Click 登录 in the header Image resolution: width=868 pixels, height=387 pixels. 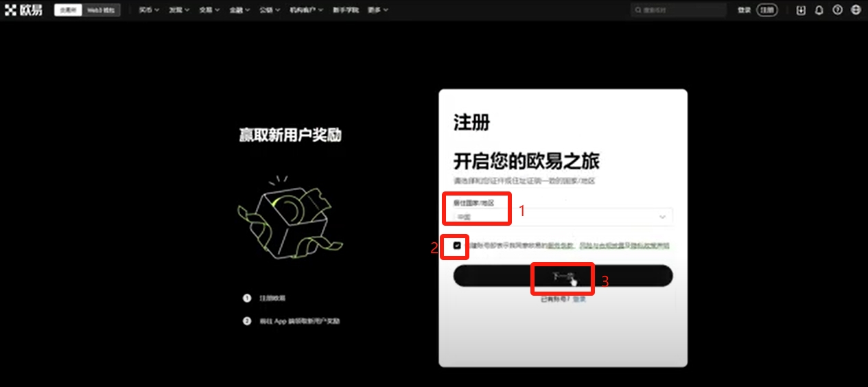coord(744,10)
